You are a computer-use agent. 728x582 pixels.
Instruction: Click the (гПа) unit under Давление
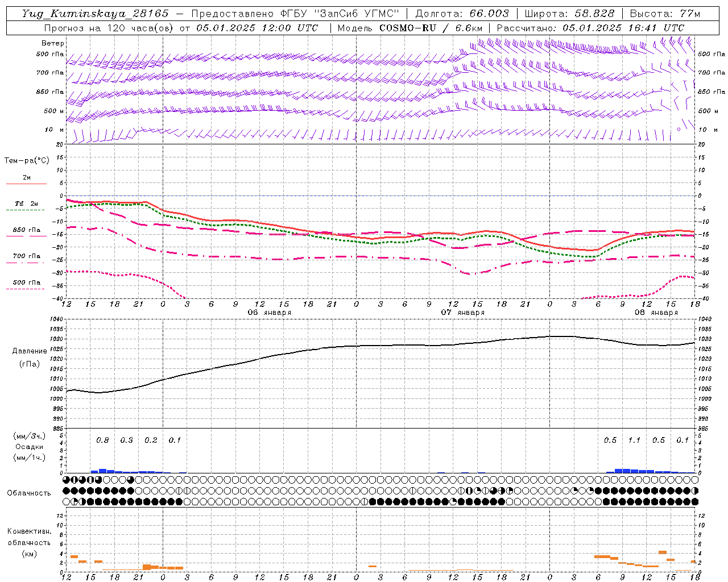coord(29,364)
